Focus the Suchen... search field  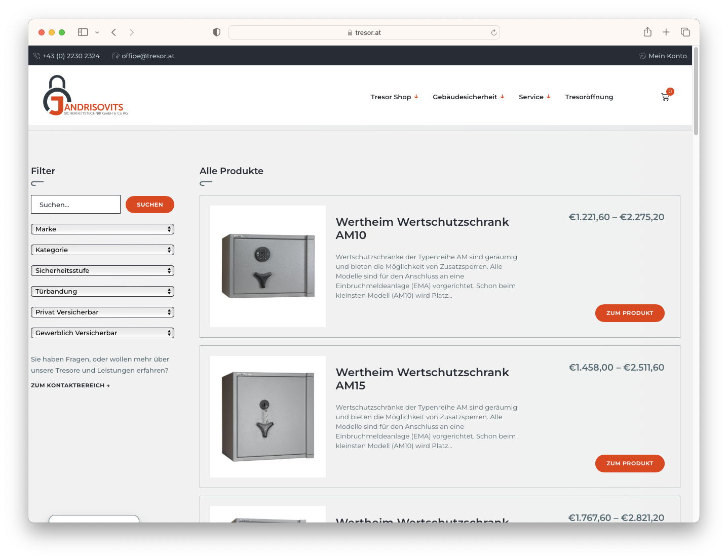click(75, 205)
